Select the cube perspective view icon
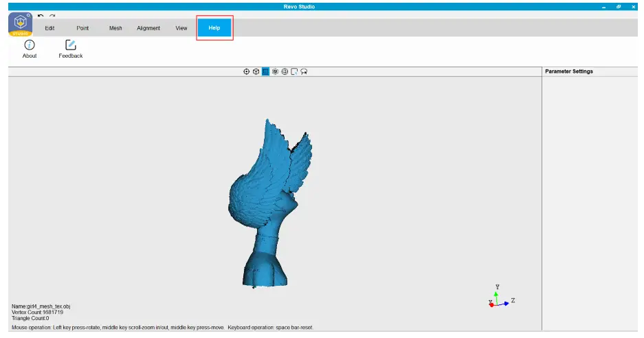 256,71
